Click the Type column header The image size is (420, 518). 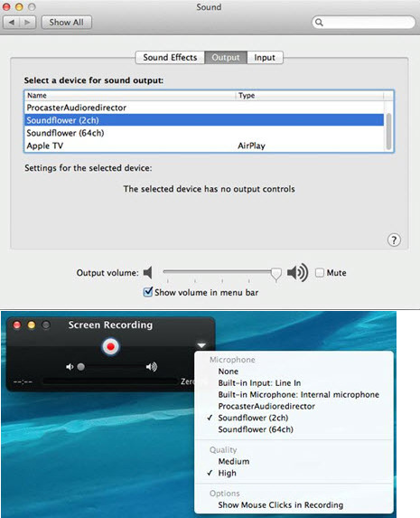pos(310,96)
